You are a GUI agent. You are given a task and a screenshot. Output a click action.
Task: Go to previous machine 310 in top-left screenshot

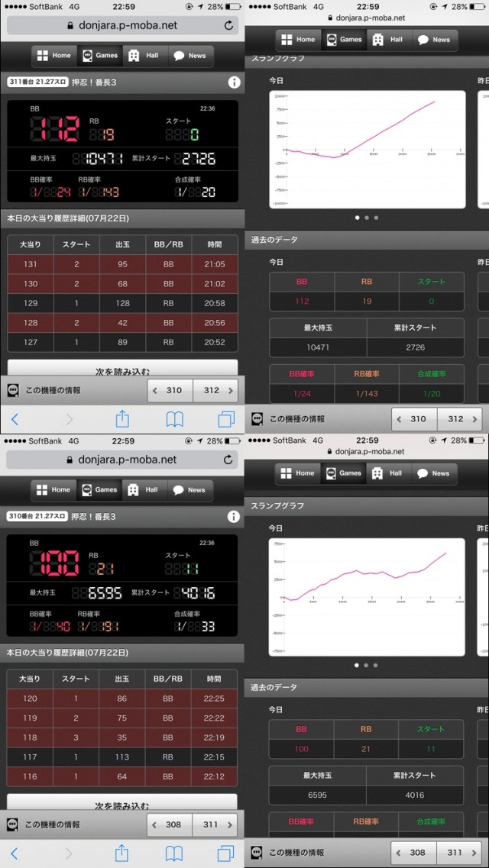point(170,390)
